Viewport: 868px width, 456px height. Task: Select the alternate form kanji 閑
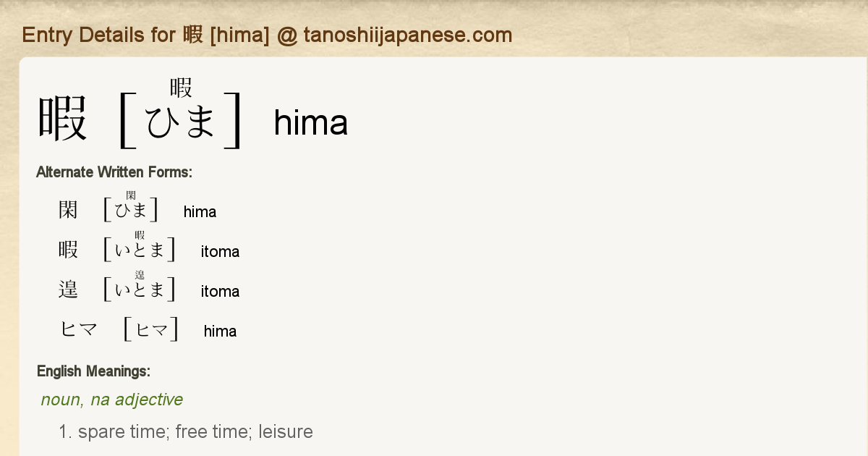click(x=68, y=211)
